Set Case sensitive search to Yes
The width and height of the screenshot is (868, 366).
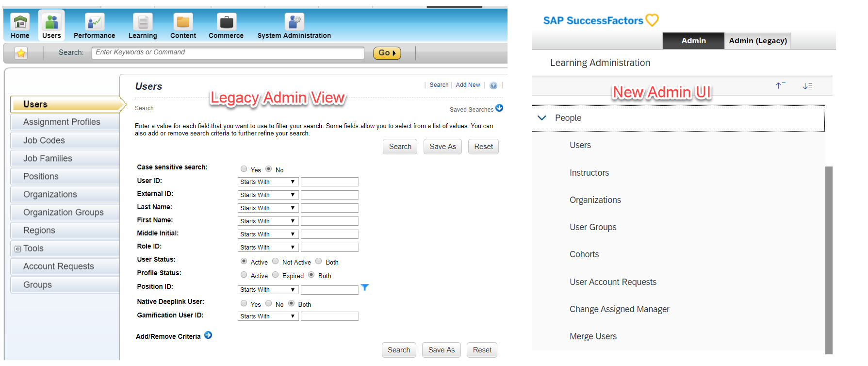coord(244,169)
